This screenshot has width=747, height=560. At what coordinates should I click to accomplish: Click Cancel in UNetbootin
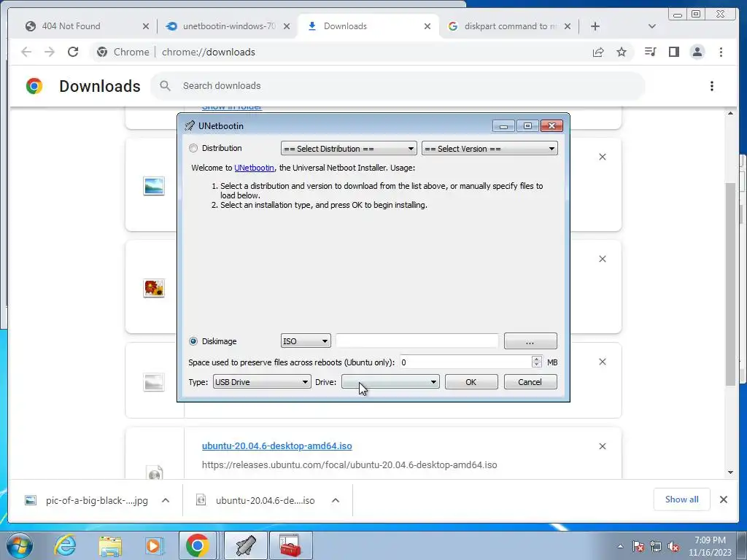pos(530,382)
